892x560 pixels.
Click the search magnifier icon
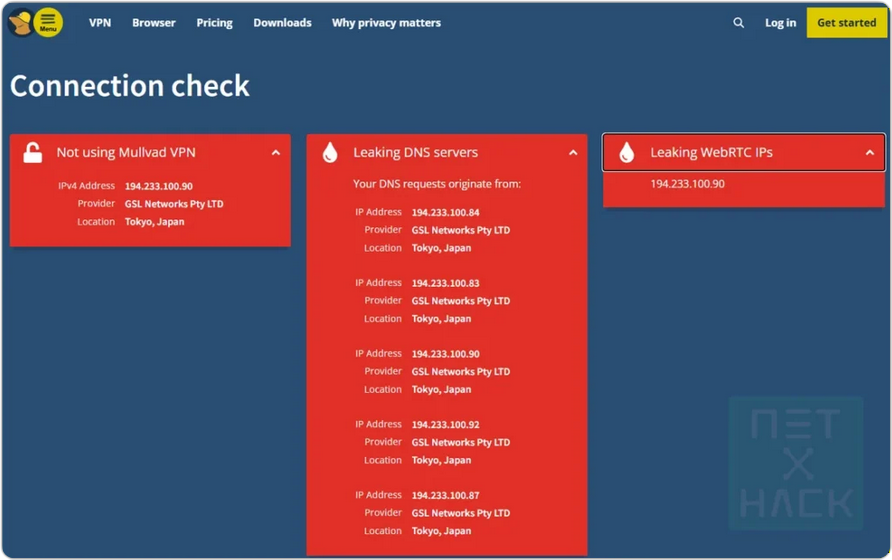coord(738,23)
